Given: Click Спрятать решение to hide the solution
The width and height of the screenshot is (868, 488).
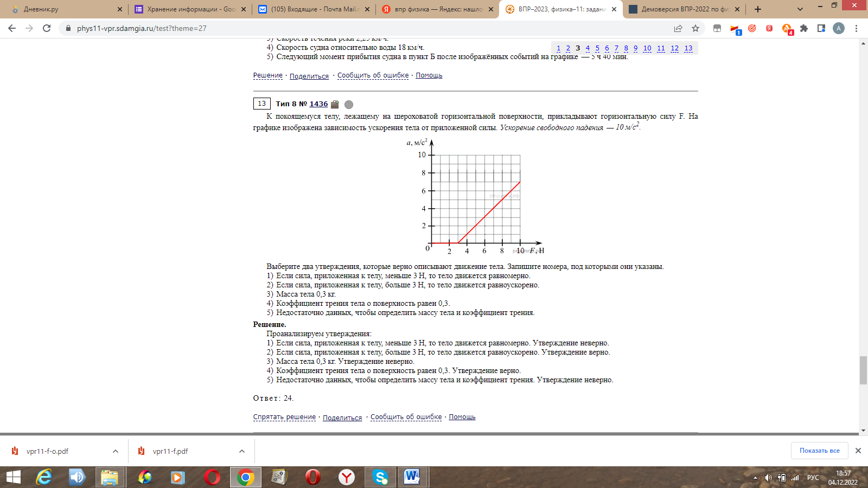Looking at the screenshot, I should (284, 417).
